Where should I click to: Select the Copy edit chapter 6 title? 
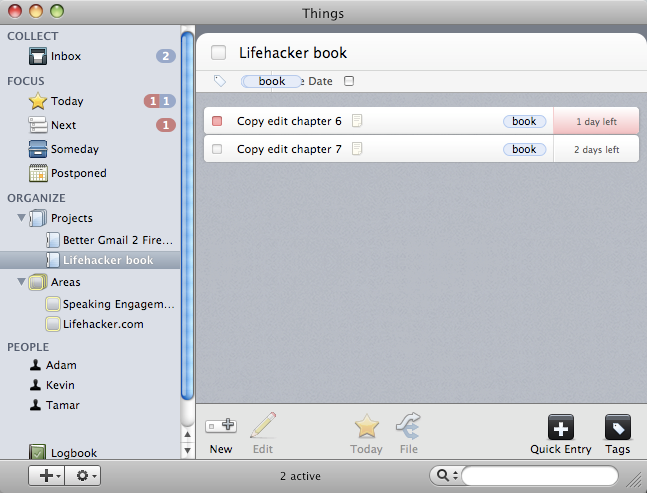click(x=289, y=121)
